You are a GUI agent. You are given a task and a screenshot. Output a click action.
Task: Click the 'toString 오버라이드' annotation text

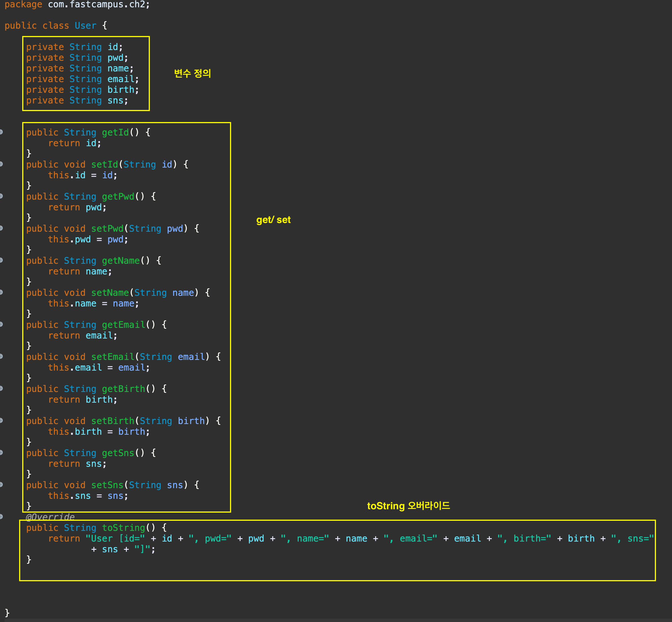click(x=408, y=506)
